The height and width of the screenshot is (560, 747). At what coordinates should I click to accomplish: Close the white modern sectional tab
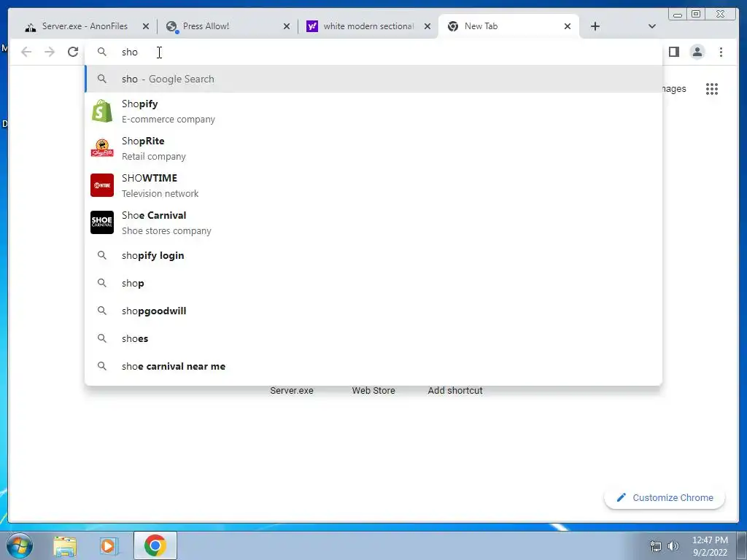point(427,27)
